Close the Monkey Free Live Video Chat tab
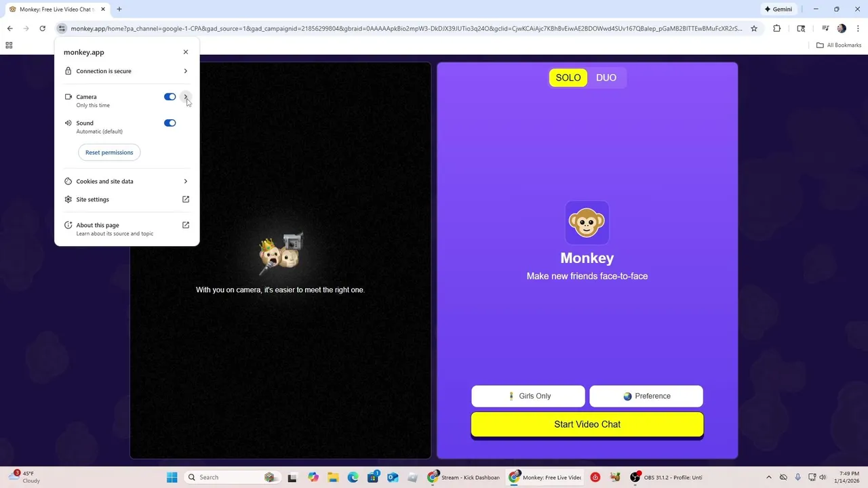The width and height of the screenshot is (868, 488). pyautogui.click(x=103, y=9)
